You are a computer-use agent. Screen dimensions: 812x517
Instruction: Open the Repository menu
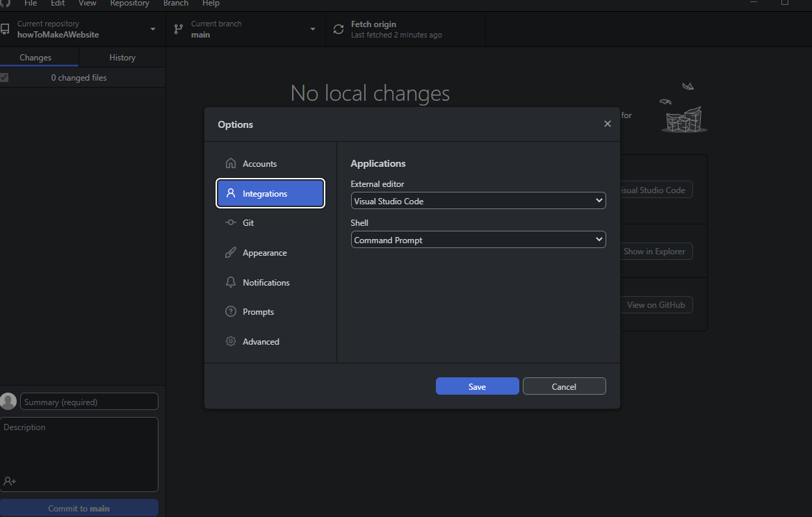(129, 3)
